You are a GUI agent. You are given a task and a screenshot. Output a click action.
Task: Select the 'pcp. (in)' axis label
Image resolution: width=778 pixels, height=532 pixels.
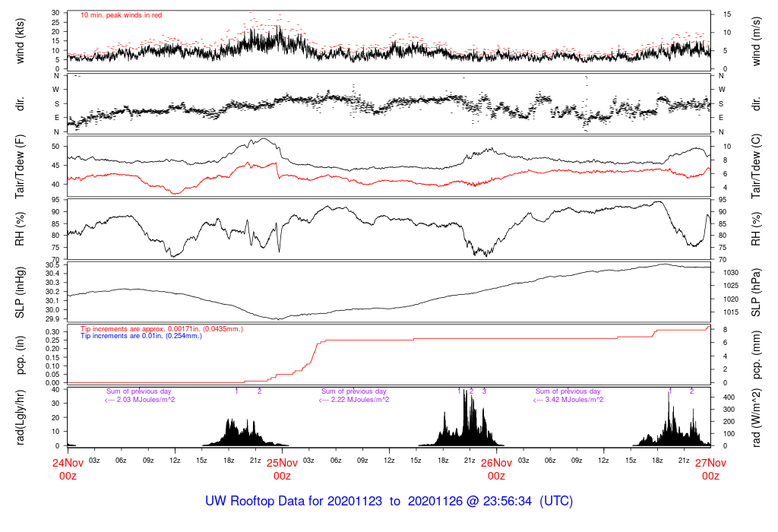21,355
